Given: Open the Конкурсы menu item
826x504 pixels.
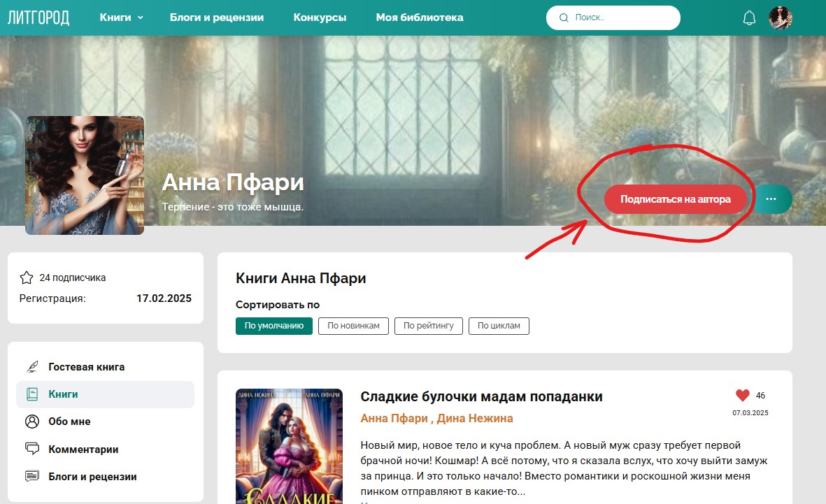Looking at the screenshot, I should coord(320,17).
